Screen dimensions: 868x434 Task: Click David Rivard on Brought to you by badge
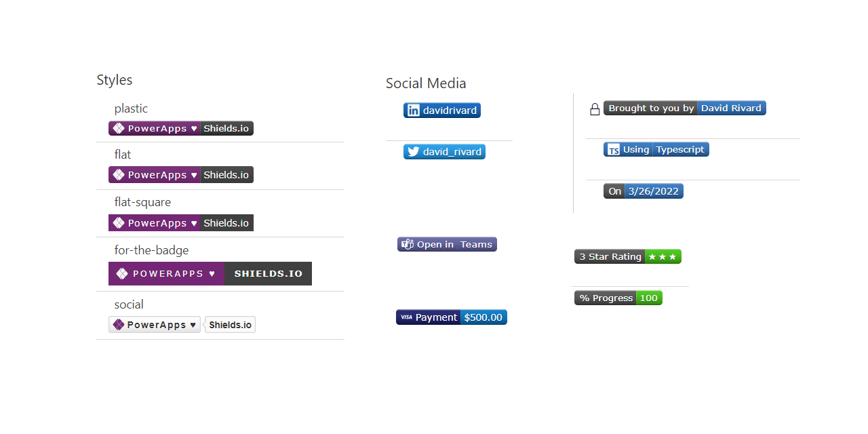(x=732, y=108)
